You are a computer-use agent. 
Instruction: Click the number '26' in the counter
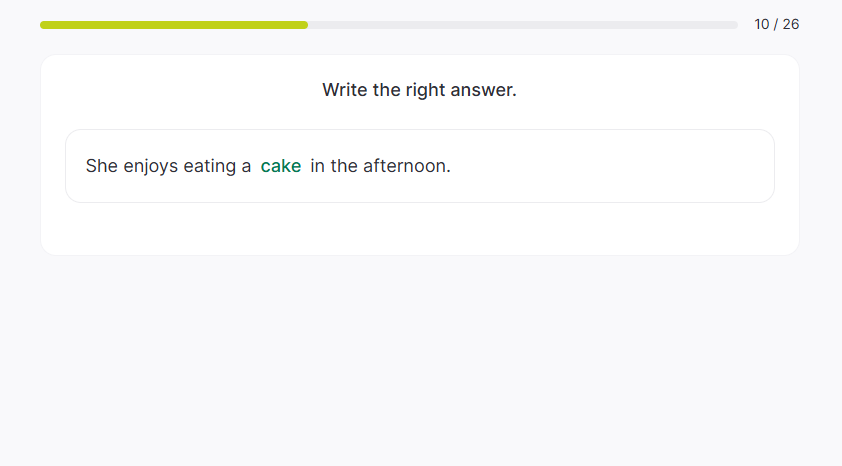[x=790, y=24]
